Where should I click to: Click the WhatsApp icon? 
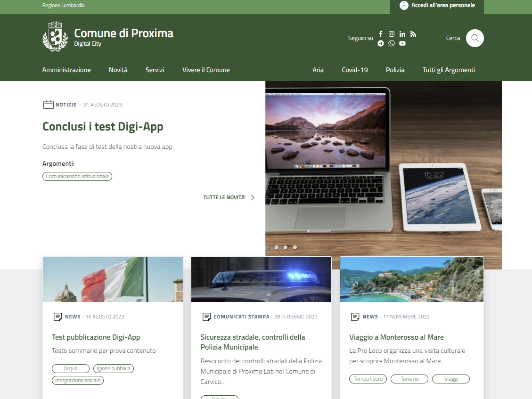[392, 43]
